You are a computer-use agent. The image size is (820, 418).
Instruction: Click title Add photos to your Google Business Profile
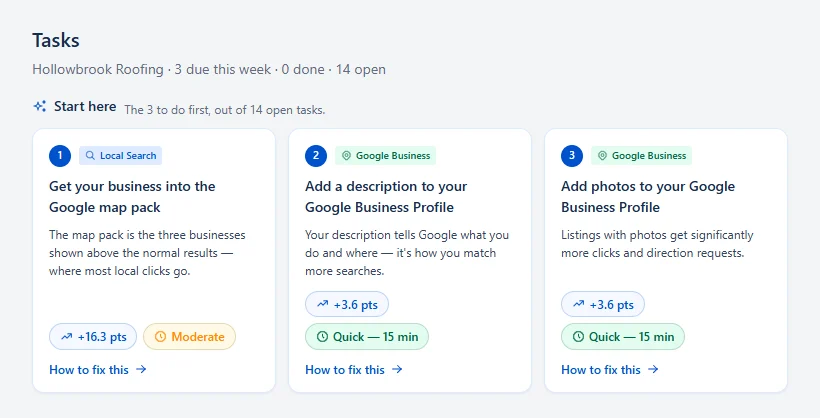click(648, 197)
